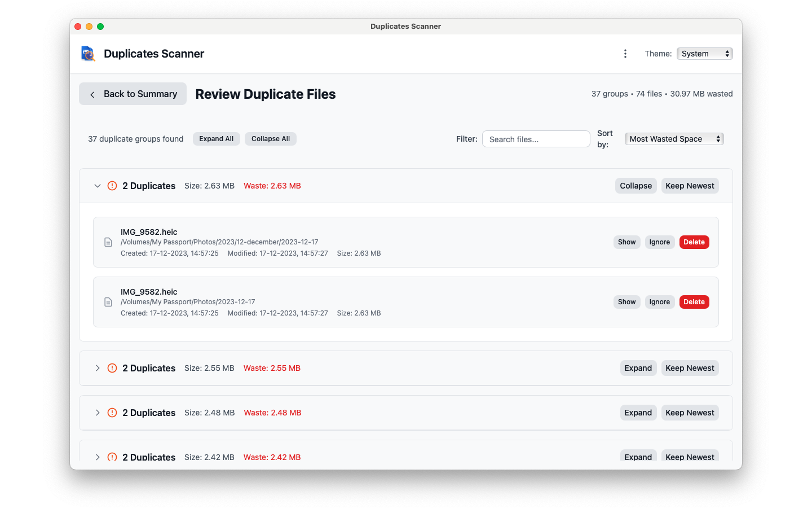Keep Newest in the 2.55 MB group
The width and height of the screenshot is (812, 508).
click(x=690, y=368)
